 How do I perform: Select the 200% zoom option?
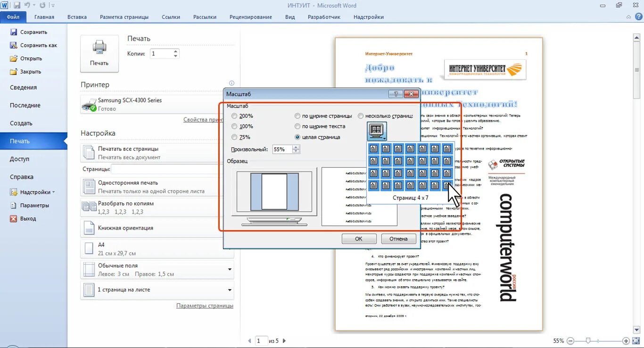(x=242, y=116)
